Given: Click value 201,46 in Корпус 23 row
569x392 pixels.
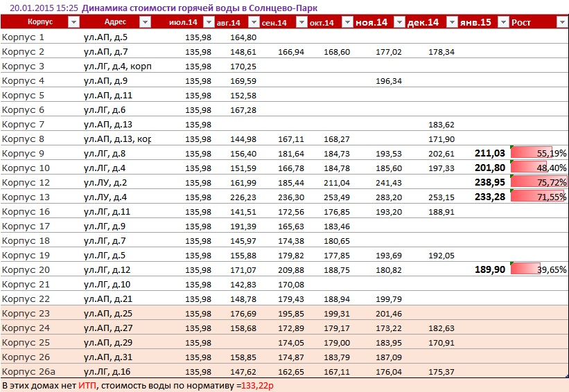Looking at the screenshot, I should pyautogui.click(x=389, y=313).
